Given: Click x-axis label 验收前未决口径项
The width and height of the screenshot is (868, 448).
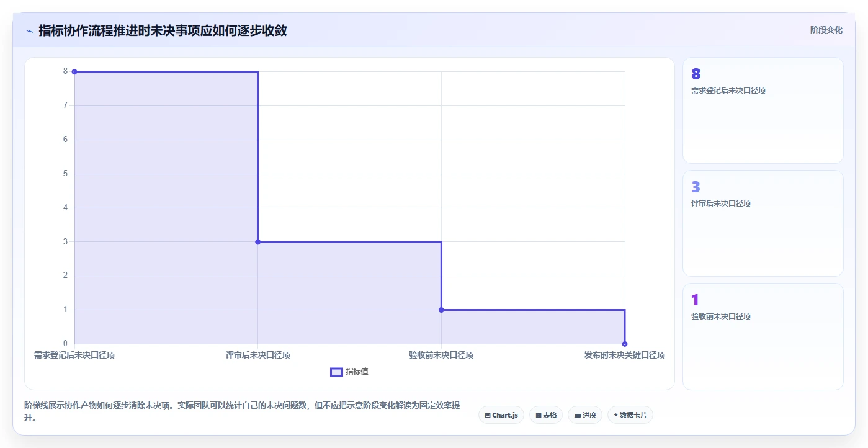Looking at the screenshot, I should (x=441, y=356).
